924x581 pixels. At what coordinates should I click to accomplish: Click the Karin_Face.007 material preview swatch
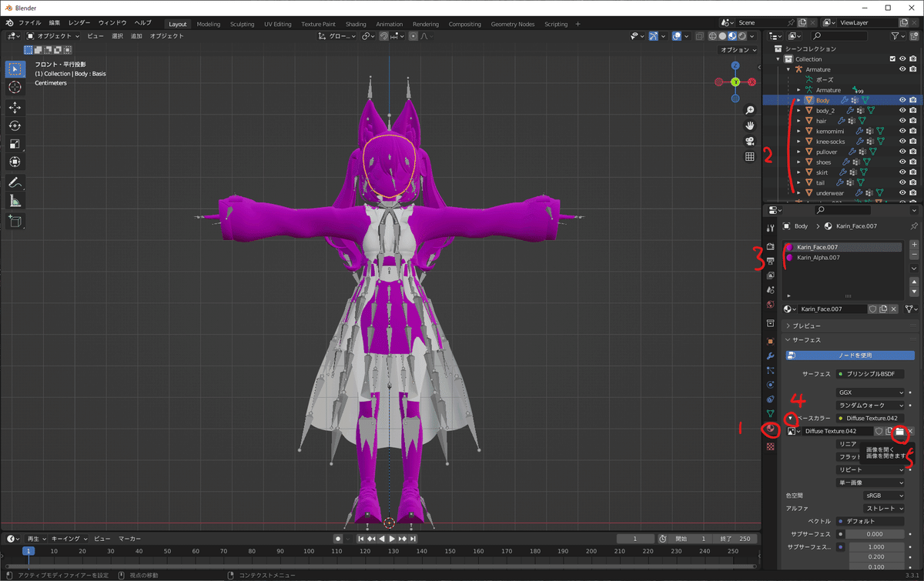[x=788, y=247]
